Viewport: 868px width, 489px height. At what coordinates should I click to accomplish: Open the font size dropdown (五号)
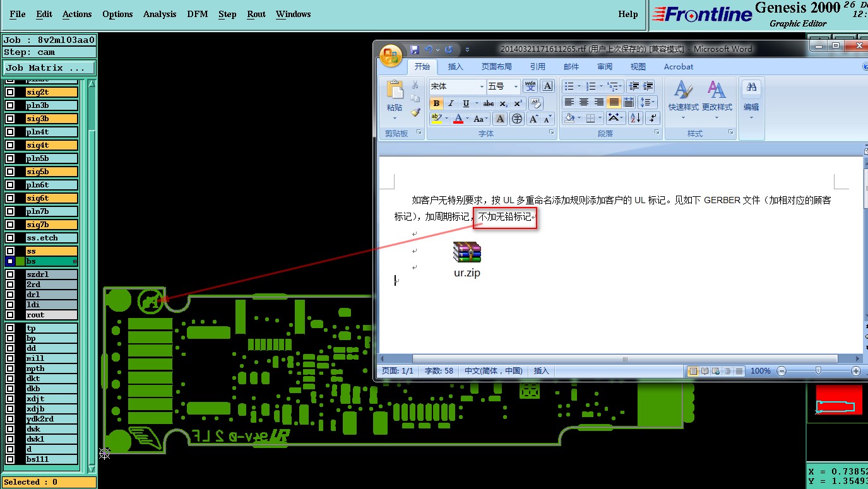click(516, 86)
